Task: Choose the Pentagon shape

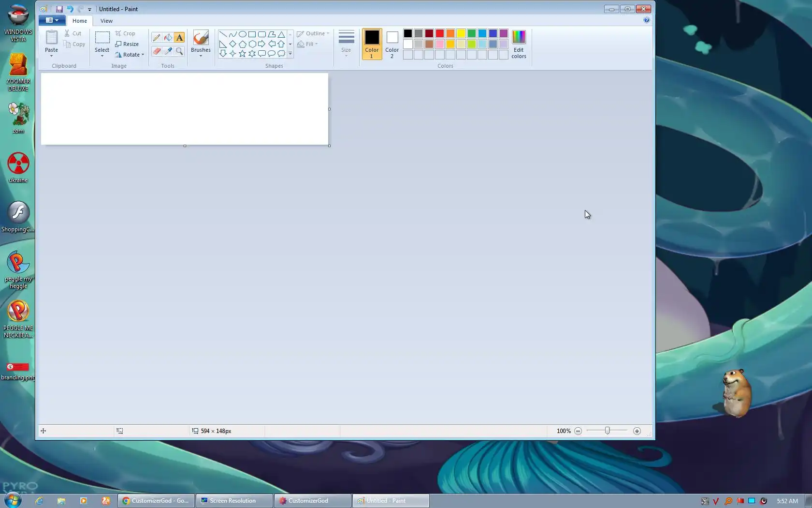Action: click(x=242, y=44)
